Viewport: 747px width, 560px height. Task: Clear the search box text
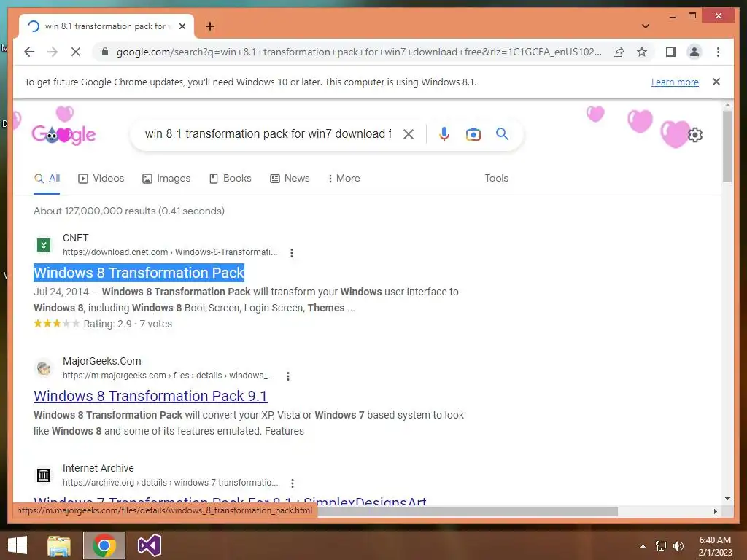409,134
